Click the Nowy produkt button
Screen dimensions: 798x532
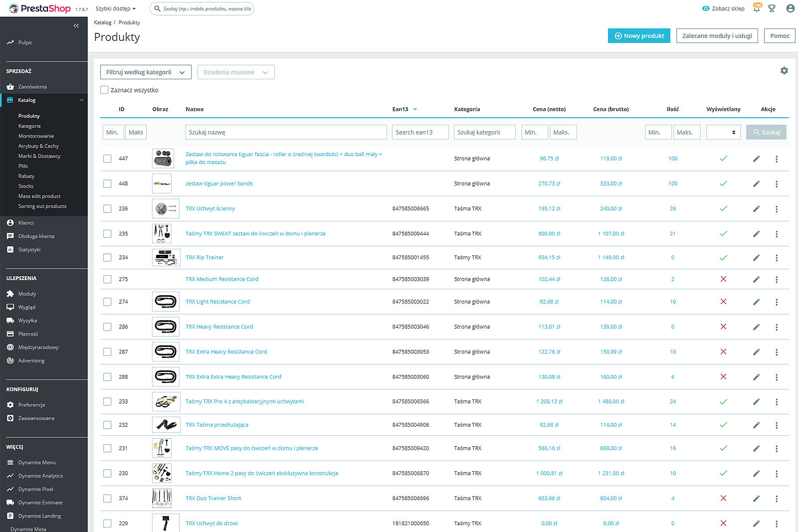tap(639, 36)
